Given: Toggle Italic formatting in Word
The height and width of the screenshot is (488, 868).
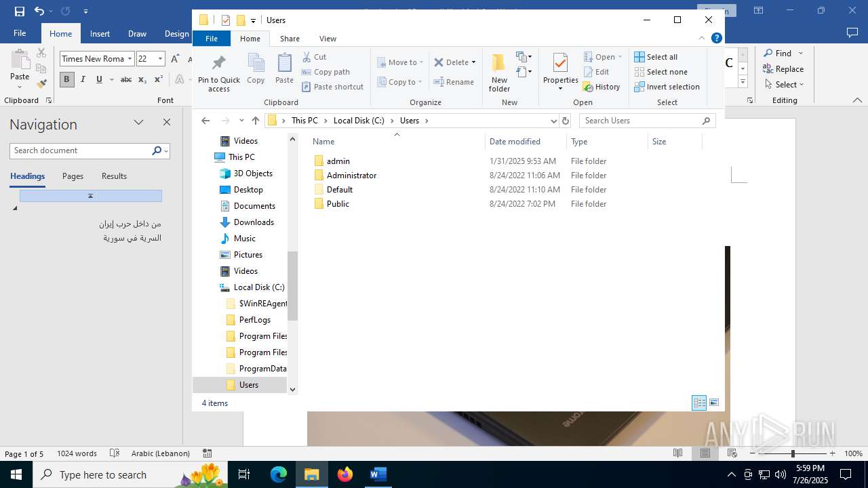Looking at the screenshot, I should 83,79.
